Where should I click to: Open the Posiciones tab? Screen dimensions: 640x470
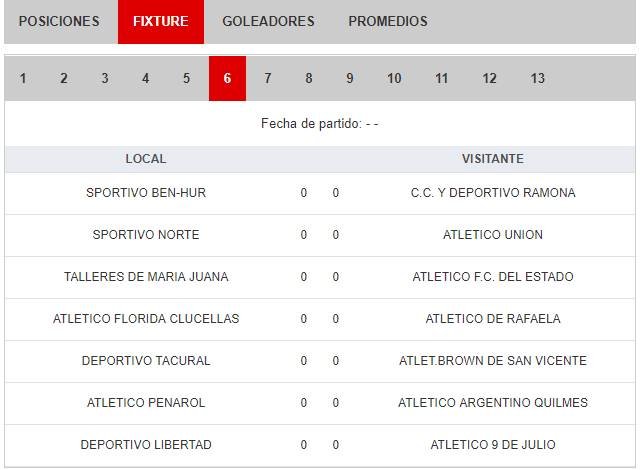point(59,21)
